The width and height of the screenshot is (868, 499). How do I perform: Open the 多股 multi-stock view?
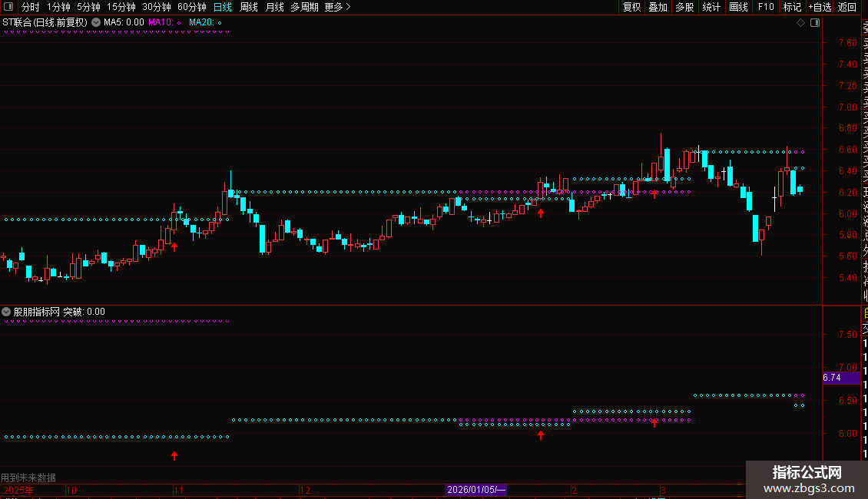pos(684,7)
